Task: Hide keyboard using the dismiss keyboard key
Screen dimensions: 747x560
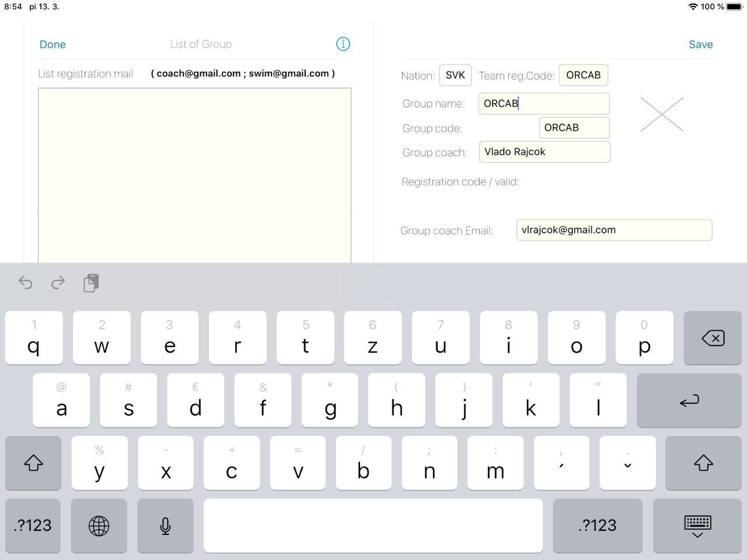Action: [x=697, y=526]
